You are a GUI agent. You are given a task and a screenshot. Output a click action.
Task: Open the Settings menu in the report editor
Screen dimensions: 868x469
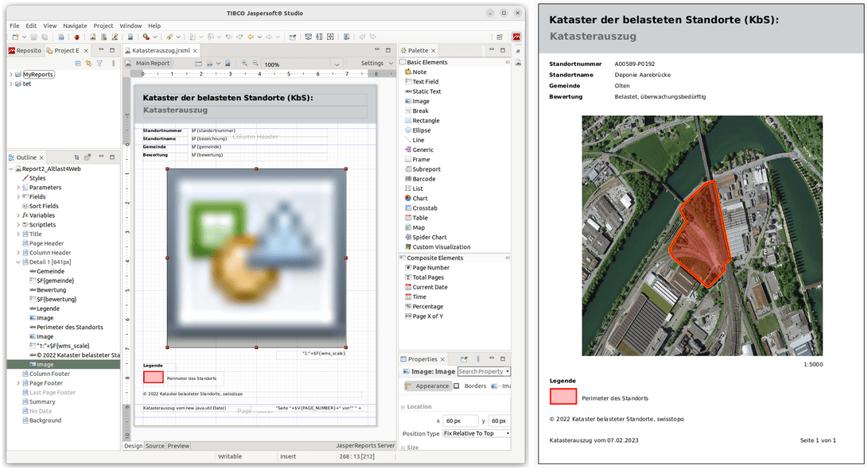pos(373,64)
